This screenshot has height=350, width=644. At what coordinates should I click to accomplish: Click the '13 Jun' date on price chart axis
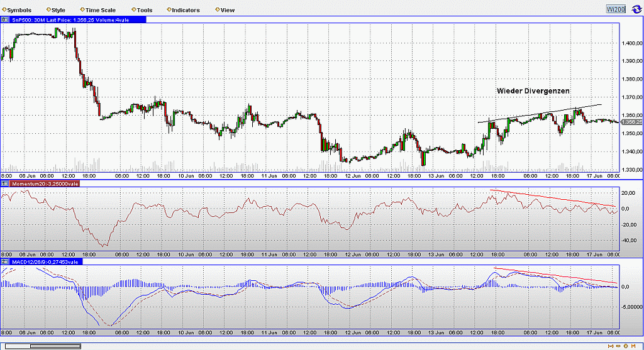click(436, 176)
